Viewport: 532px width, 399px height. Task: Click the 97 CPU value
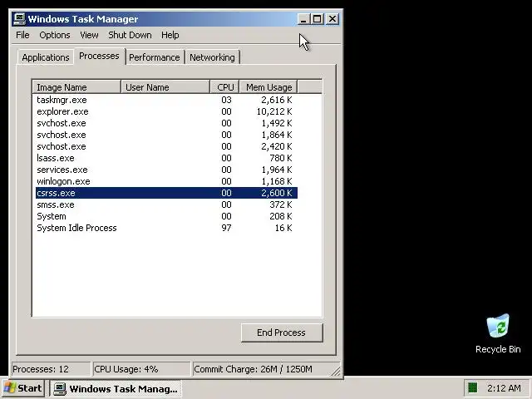[x=226, y=228]
